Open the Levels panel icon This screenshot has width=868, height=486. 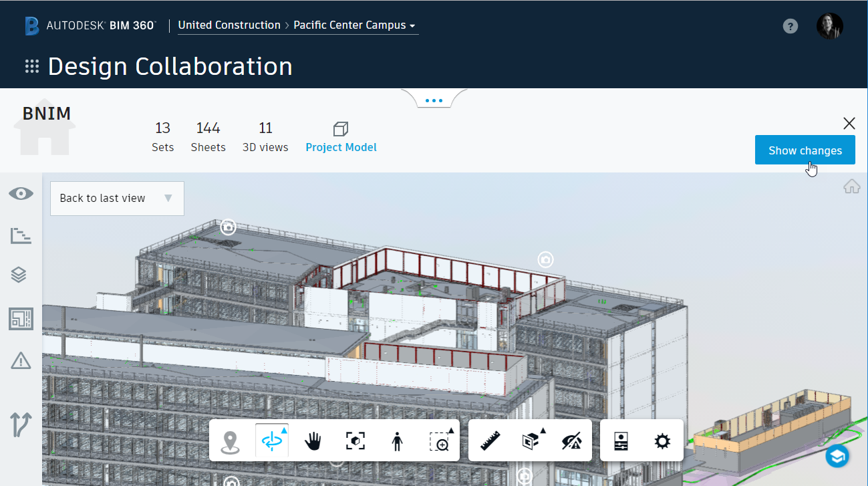(x=21, y=235)
